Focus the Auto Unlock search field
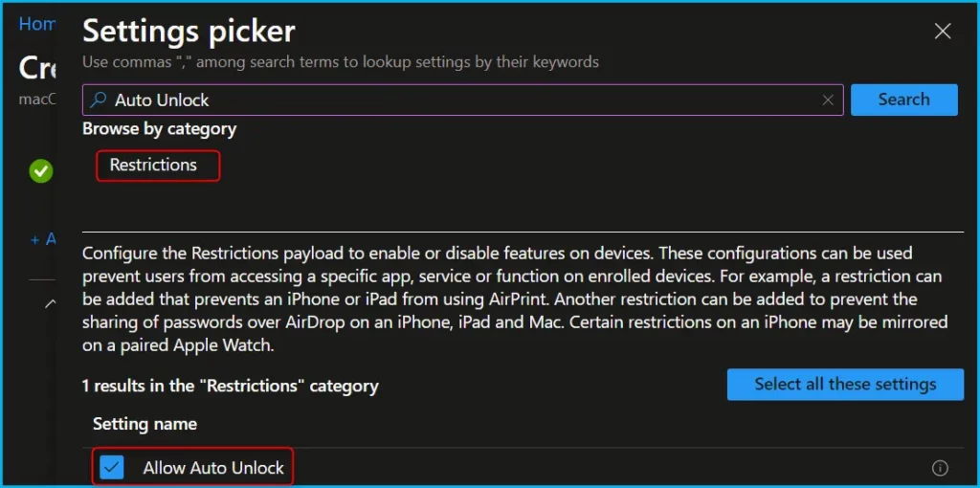 point(462,100)
